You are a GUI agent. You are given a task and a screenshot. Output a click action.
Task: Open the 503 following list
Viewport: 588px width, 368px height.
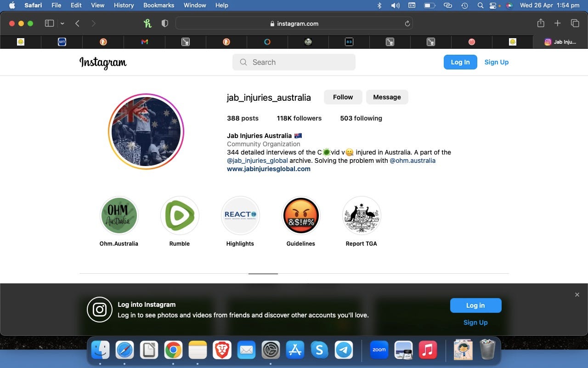point(361,118)
